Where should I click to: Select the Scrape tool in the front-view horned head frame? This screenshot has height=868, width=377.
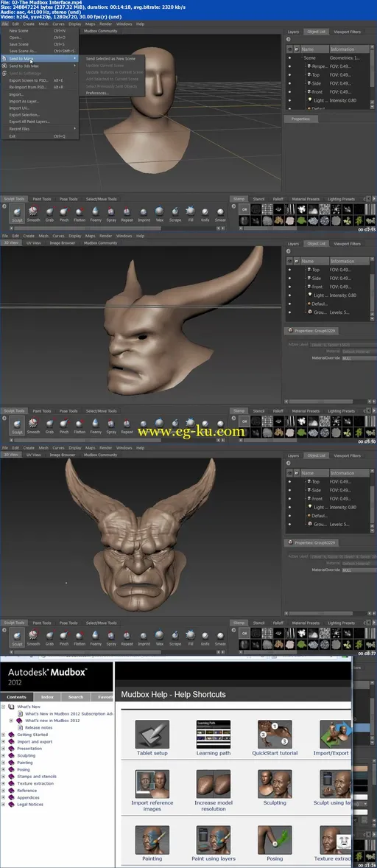(175, 637)
